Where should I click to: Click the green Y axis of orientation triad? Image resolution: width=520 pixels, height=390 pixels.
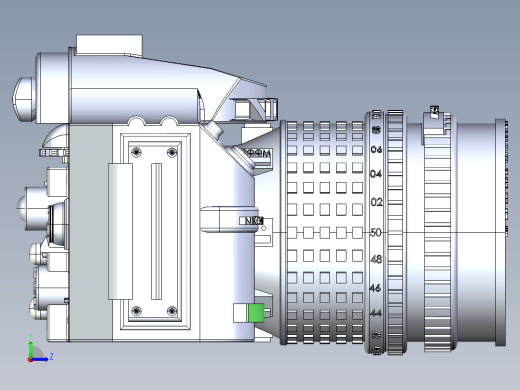coord(30,349)
